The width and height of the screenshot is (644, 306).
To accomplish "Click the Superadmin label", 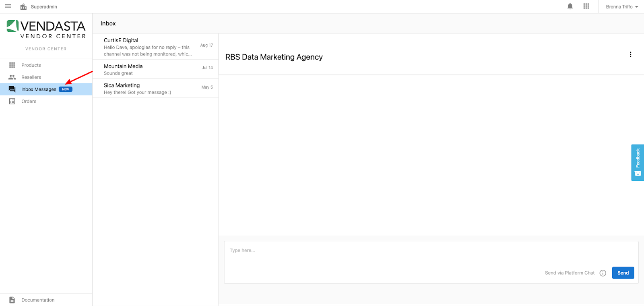I will 44,7.
